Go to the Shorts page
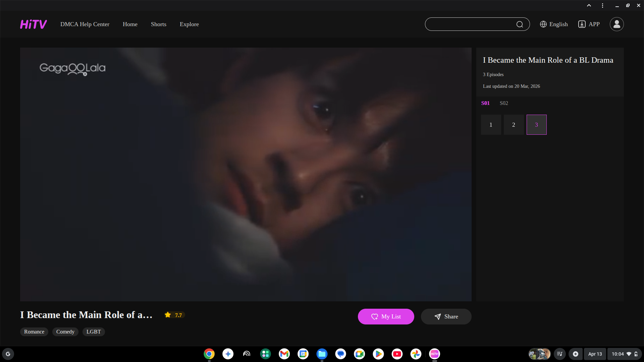This screenshot has height=362, width=644. point(158,24)
